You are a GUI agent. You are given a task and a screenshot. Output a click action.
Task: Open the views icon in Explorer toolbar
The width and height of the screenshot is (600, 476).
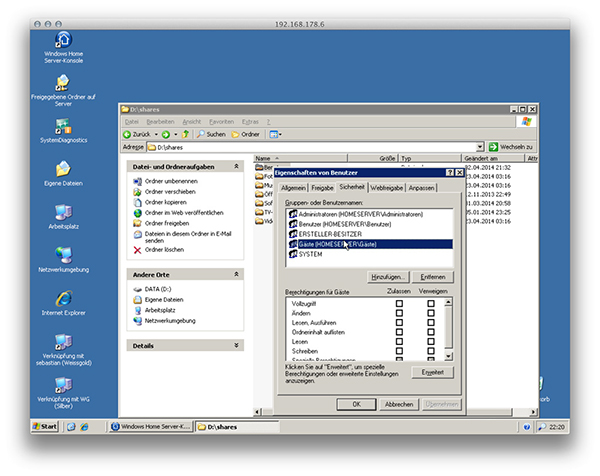pyautogui.click(x=276, y=134)
